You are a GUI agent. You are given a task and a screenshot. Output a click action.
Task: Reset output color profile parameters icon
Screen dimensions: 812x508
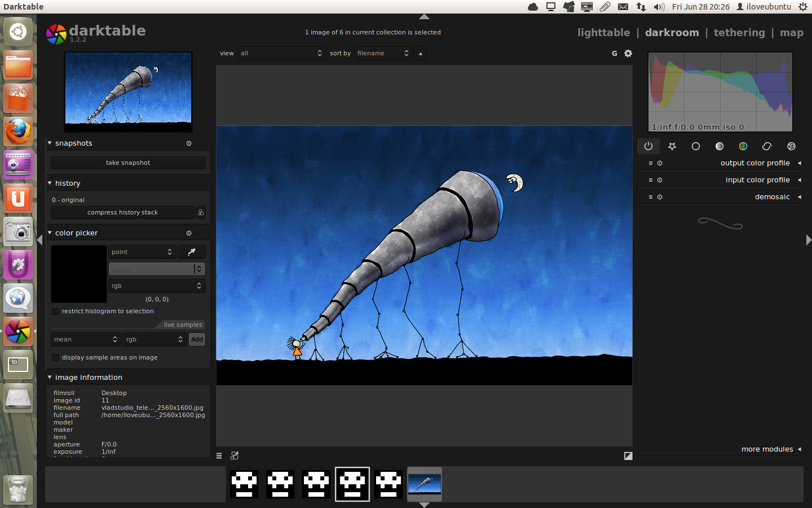tap(660, 163)
